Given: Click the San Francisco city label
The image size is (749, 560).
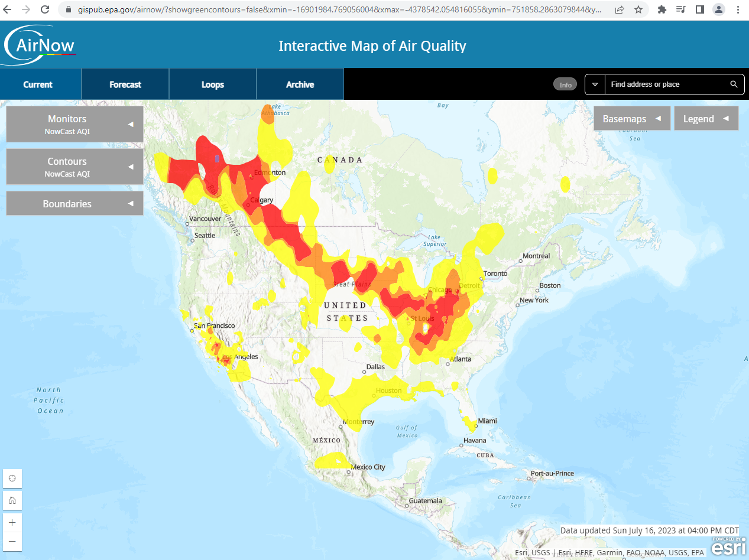Looking at the screenshot, I should [215, 326].
